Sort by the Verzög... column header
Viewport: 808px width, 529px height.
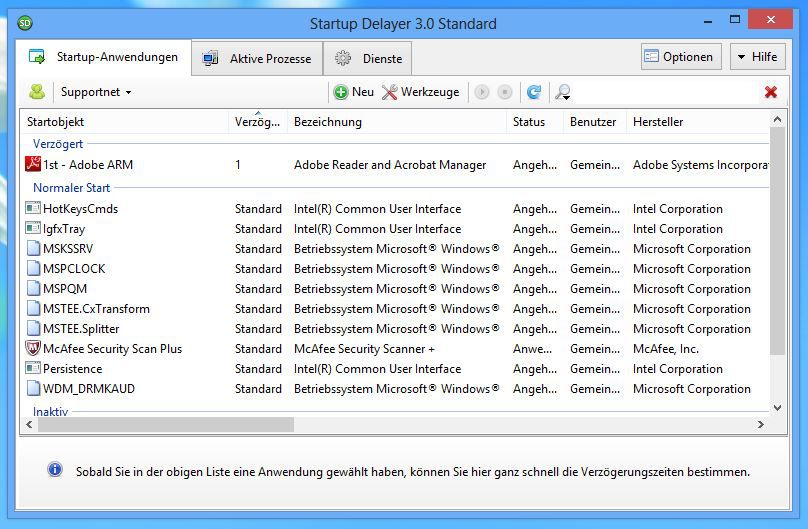tap(258, 122)
